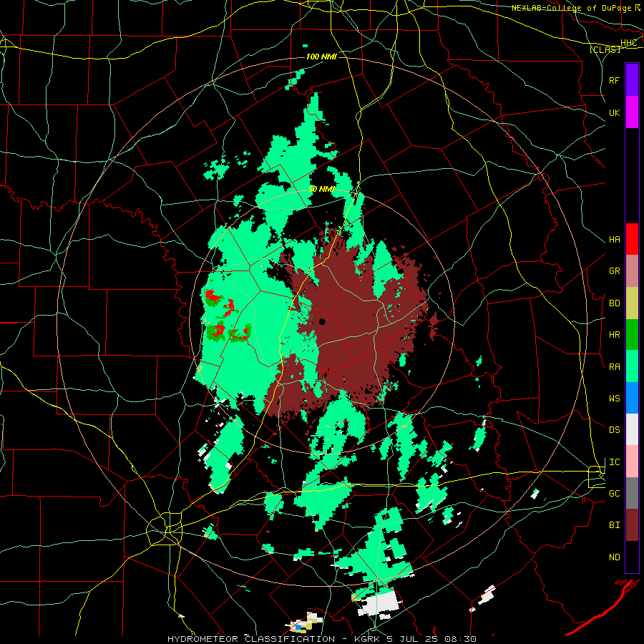Viewport: 644px width, 644px height.
Task: Click the 100 NMI range ring label
Action: click(x=321, y=57)
